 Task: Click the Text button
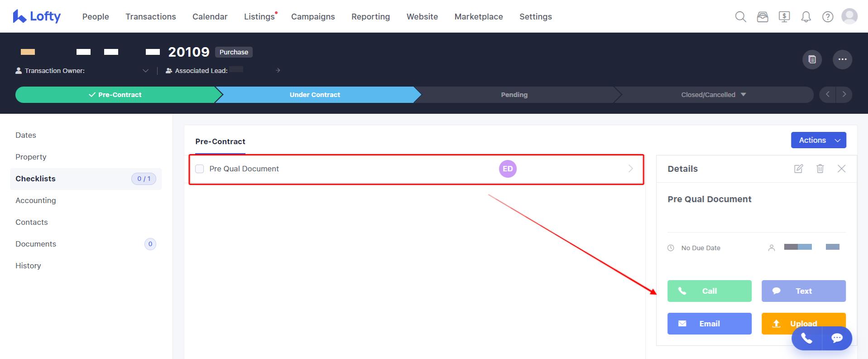(803, 291)
